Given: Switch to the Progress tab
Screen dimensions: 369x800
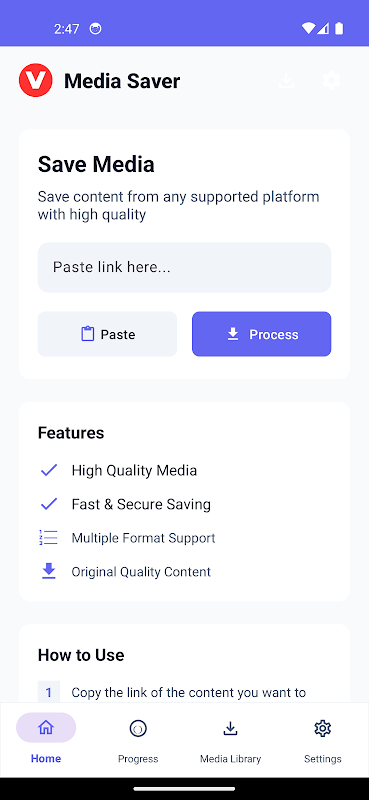Looking at the screenshot, I should (138, 740).
